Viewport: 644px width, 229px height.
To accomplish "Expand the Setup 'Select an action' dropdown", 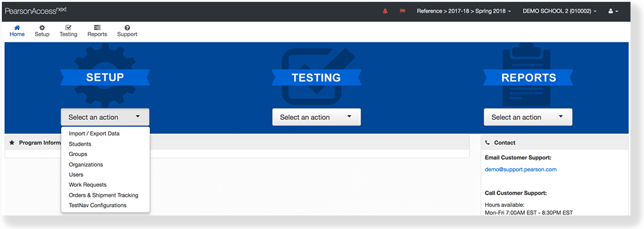I will click(x=105, y=117).
